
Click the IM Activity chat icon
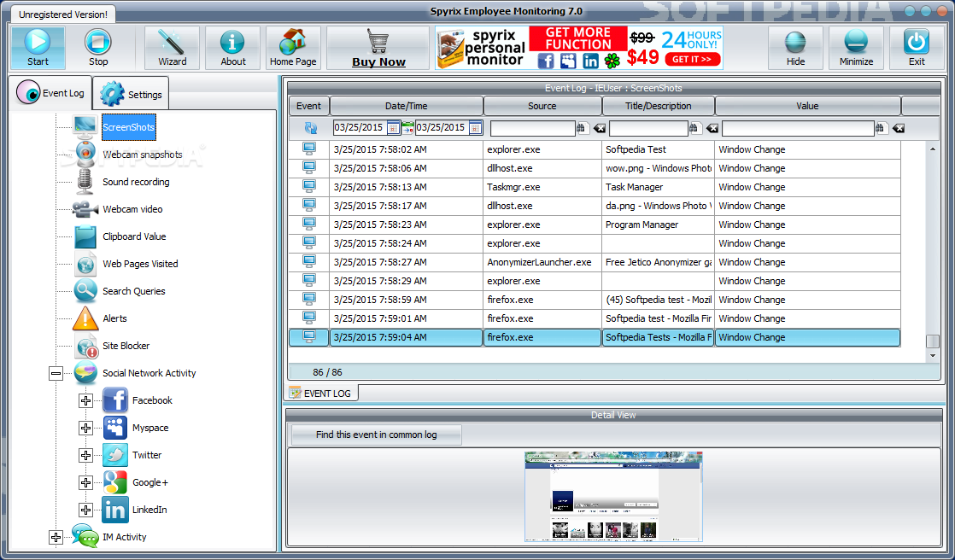click(85, 536)
